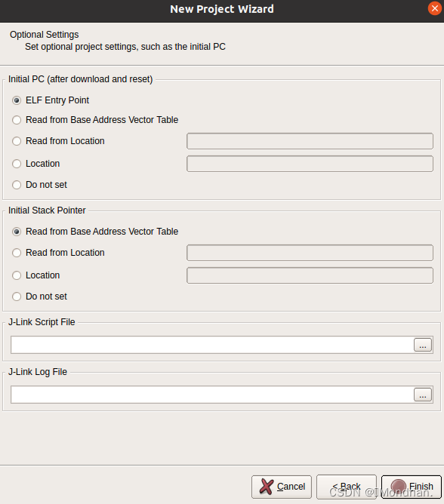444x504 pixels.
Task: Select ELF Entry Point radio option
Action: (17, 100)
